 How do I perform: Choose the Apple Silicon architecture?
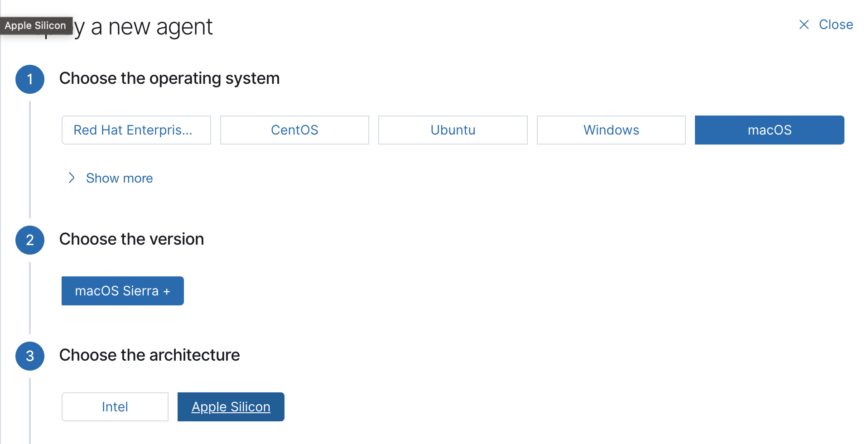coord(231,406)
